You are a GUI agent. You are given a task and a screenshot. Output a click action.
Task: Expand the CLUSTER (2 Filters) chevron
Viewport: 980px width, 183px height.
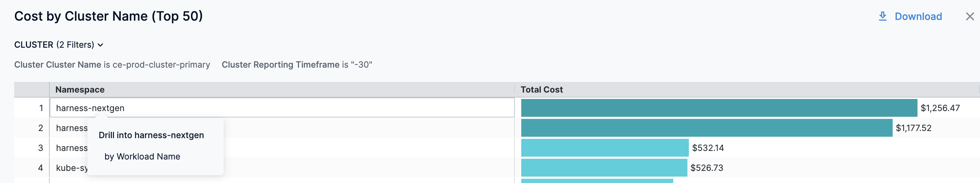click(x=100, y=45)
